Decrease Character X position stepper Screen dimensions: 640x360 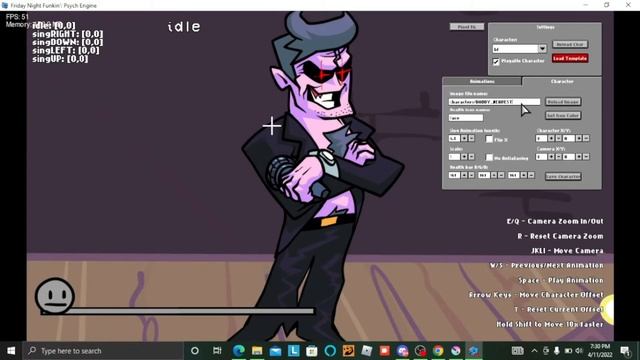(x=558, y=138)
